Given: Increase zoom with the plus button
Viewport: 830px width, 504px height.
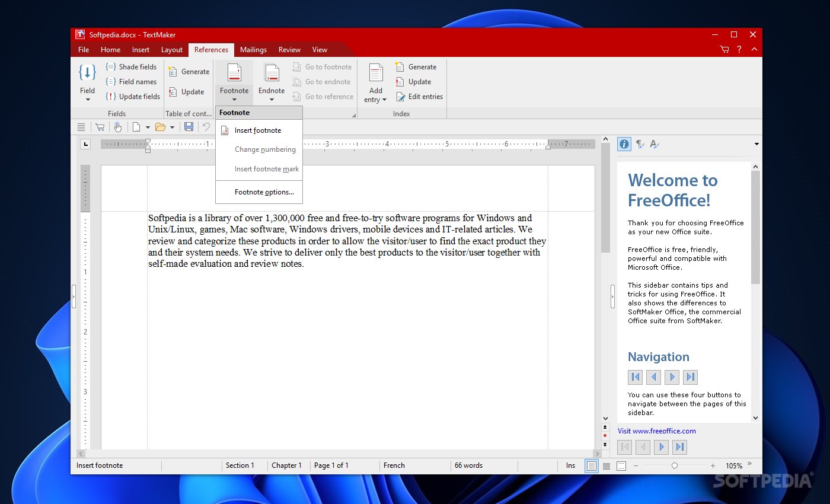Looking at the screenshot, I should (713, 466).
